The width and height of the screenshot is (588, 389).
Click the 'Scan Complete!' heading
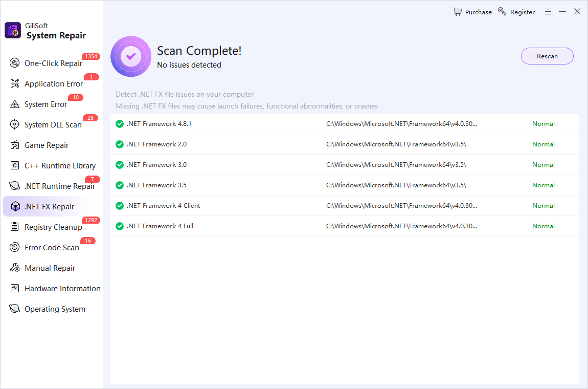(199, 51)
